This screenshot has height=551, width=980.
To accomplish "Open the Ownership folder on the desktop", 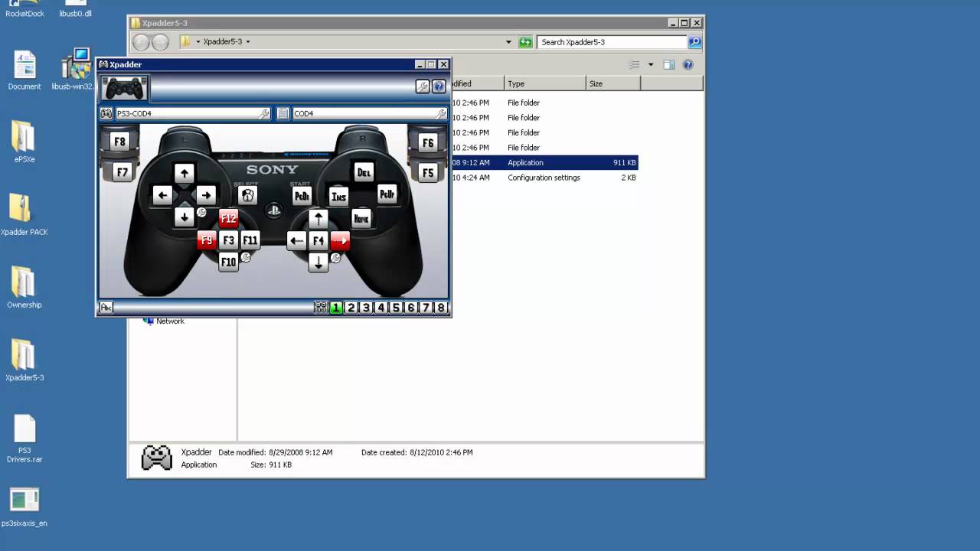I will coord(24,287).
